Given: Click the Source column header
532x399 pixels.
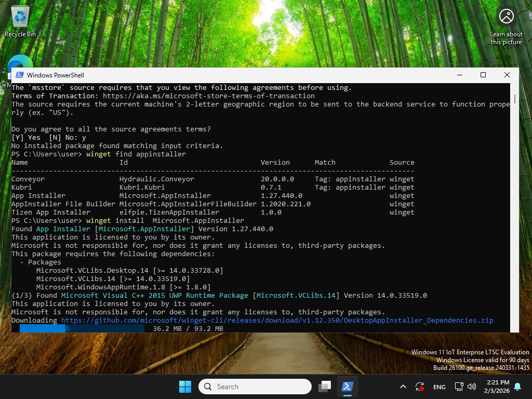Looking at the screenshot, I should click(402, 162).
